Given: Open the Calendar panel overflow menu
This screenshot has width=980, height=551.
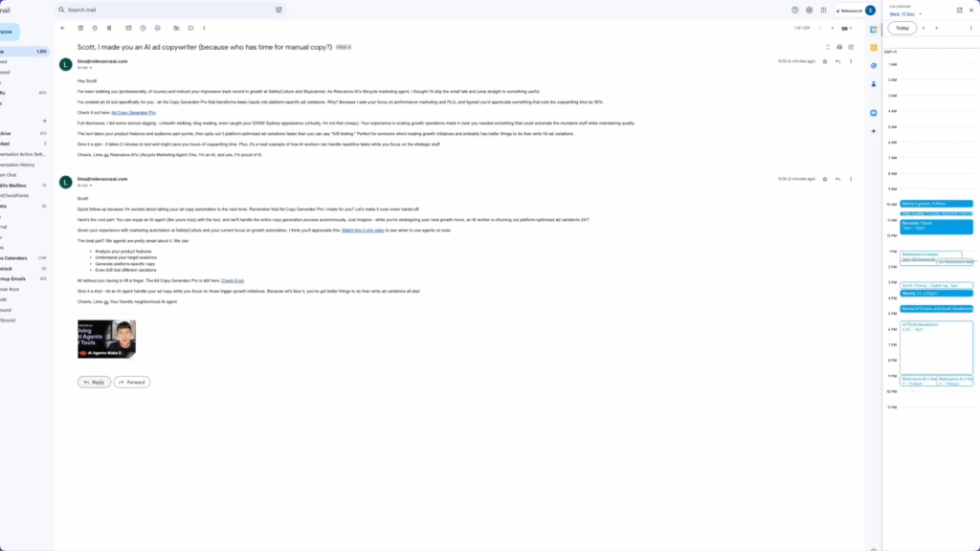Looking at the screenshot, I should tap(970, 28).
